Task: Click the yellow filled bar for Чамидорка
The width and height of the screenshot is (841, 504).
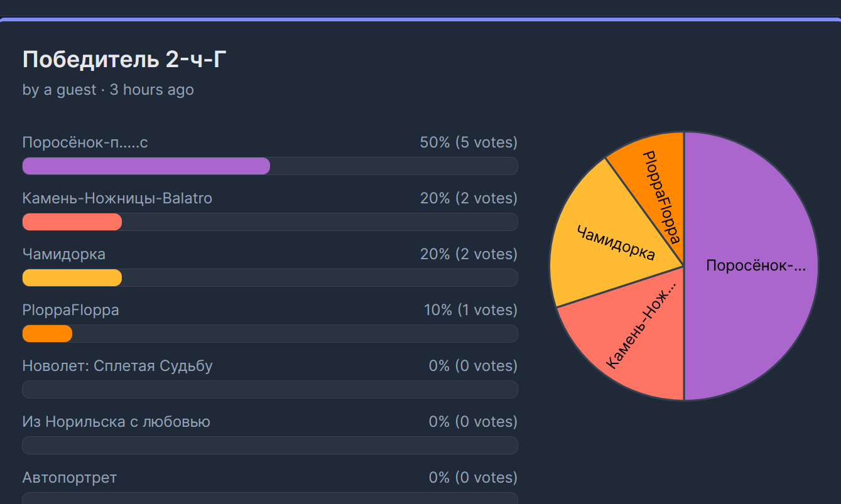Action: click(x=72, y=278)
